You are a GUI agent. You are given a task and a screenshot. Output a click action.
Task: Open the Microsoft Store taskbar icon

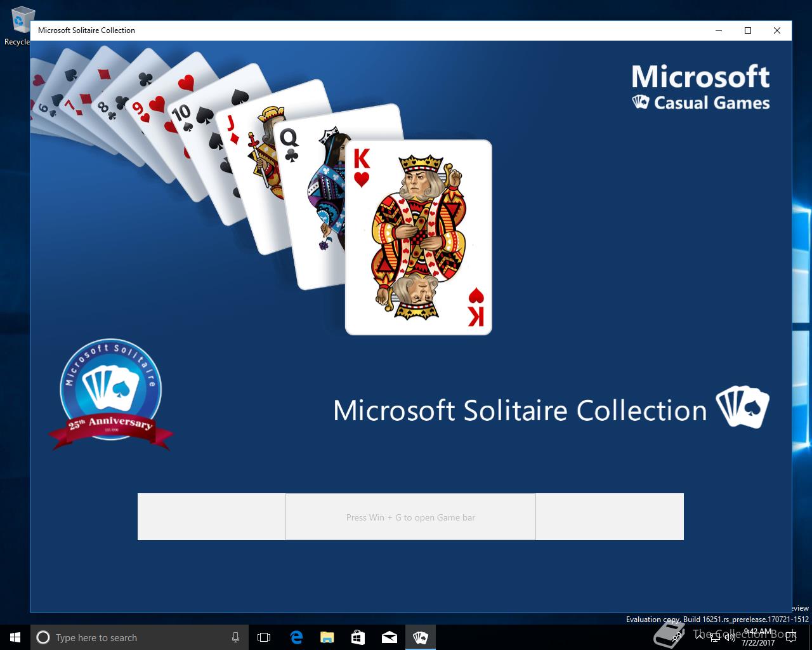point(358,637)
